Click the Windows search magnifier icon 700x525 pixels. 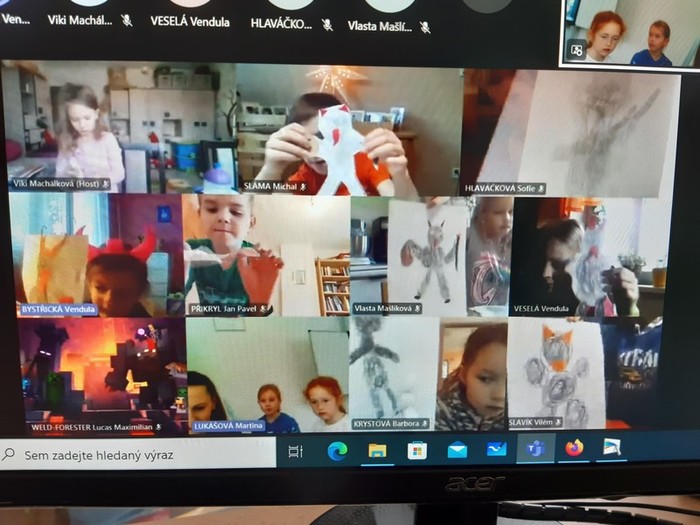(8, 454)
